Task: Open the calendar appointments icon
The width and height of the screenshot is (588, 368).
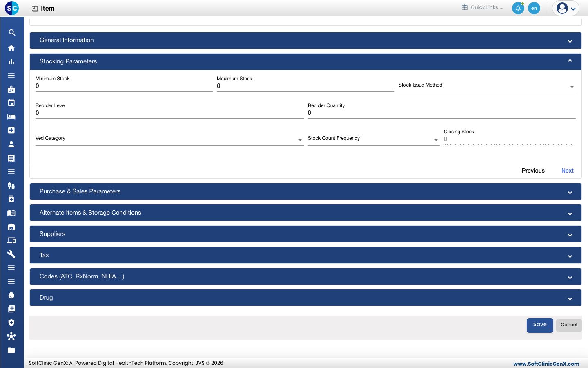Action: [x=11, y=103]
